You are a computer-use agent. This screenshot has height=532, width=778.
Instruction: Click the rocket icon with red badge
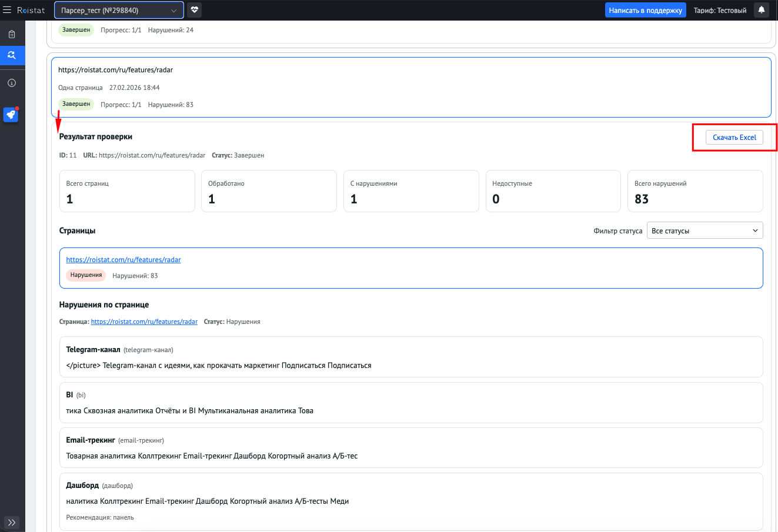11,115
